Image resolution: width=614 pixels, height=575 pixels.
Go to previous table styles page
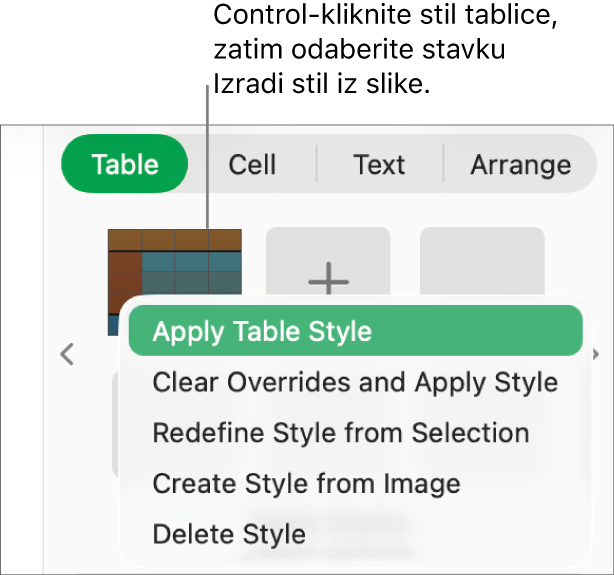68,354
